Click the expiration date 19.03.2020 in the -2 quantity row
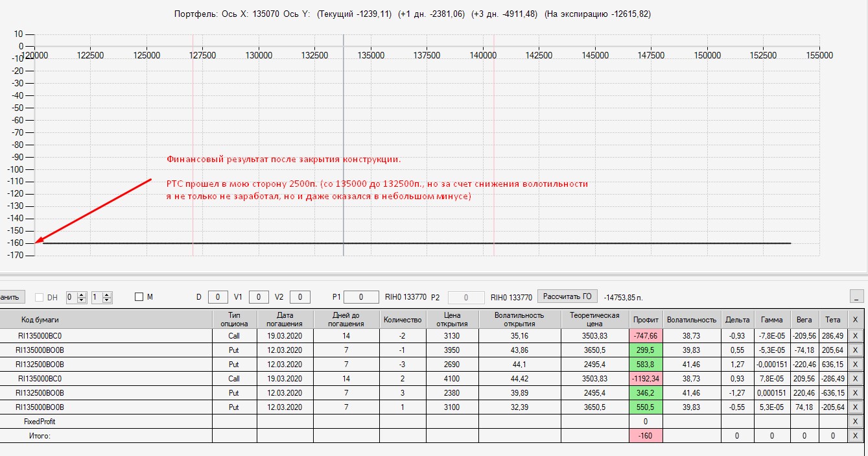This screenshot has width=868, height=456. click(x=285, y=335)
